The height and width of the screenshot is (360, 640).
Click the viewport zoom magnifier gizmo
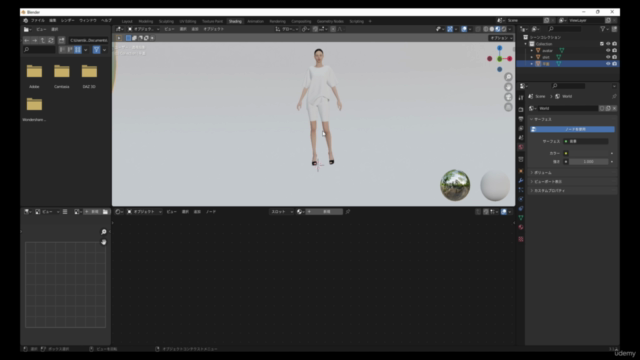pos(508,77)
